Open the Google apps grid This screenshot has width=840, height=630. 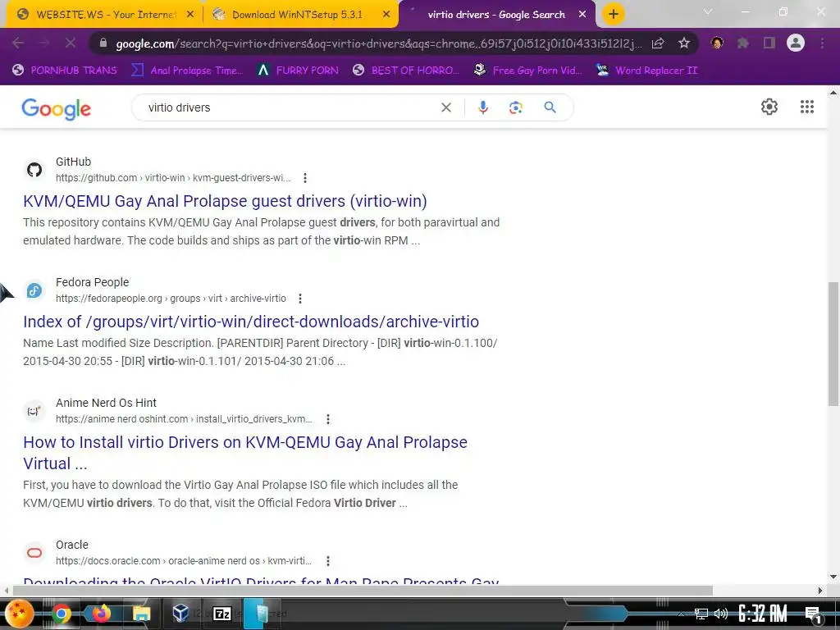(x=807, y=107)
